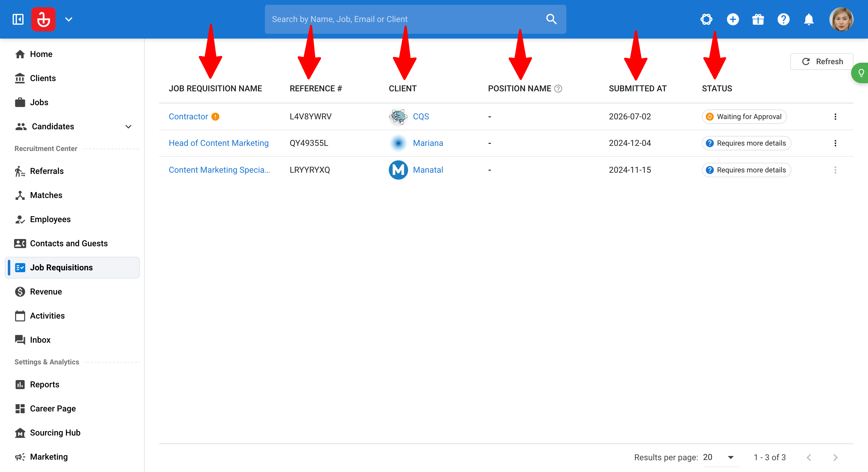This screenshot has width=868, height=472.
Task: Open Inbox in the sidebar
Action: coord(72,340)
